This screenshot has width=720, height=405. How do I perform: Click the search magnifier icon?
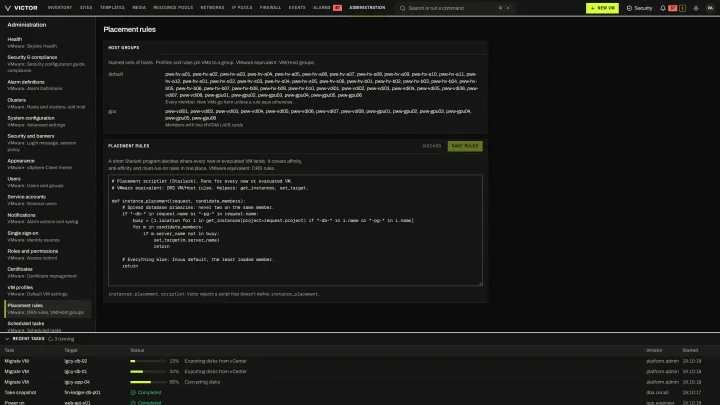click(x=403, y=8)
